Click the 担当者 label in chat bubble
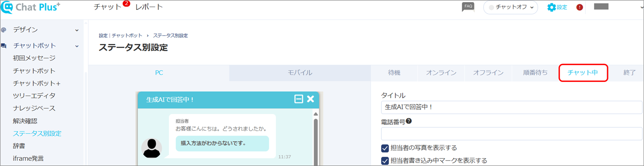 (182, 121)
